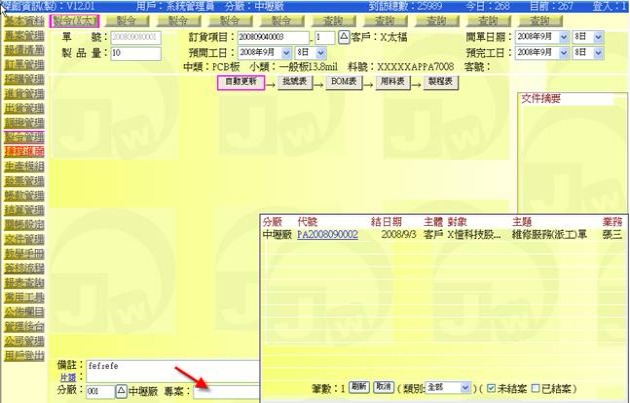
Task: Open the 製程表 workflow step
Action: point(439,83)
